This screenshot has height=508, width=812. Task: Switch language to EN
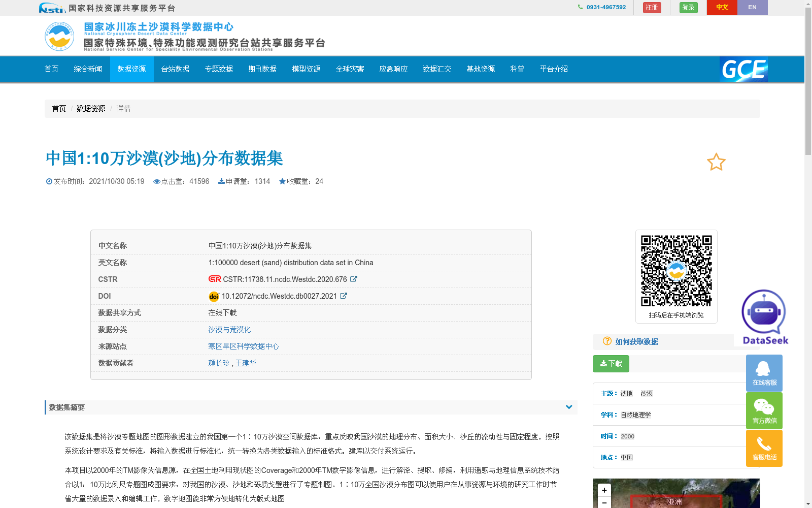click(753, 8)
